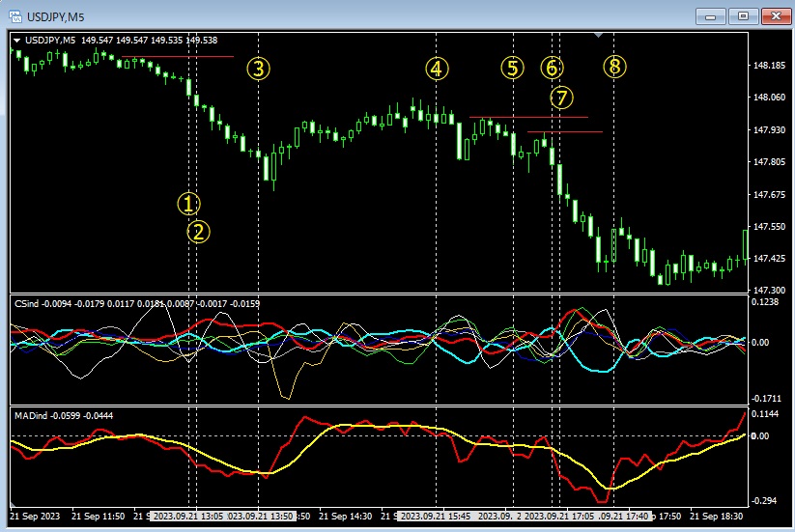795x532 pixels.
Task: Click the 148.060 price scale label
Action: click(769, 98)
